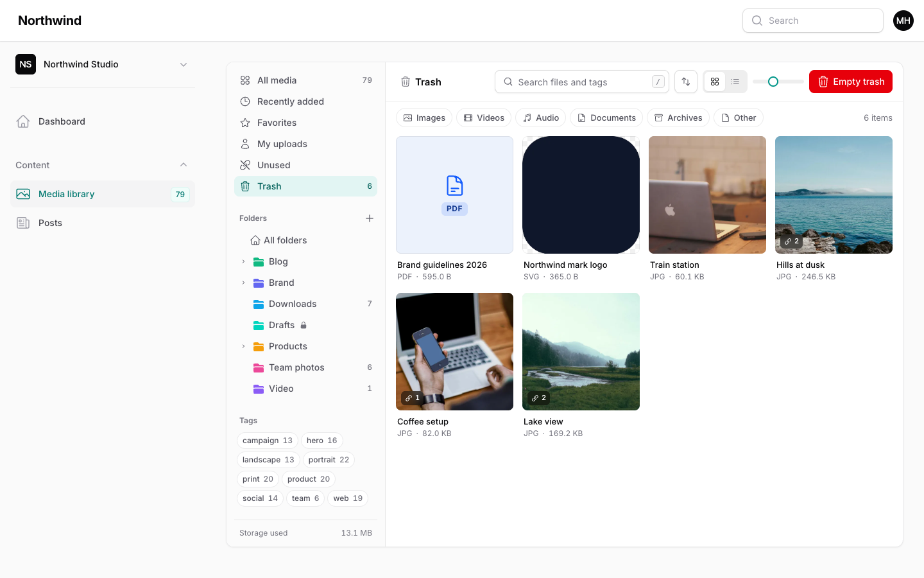Collapse the Content section chevron
Image resolution: width=924 pixels, height=578 pixels.
pos(184,165)
